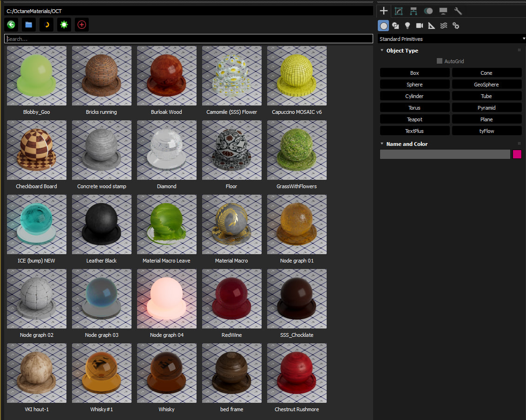Open the Standard Primitives dropdown
526x420 pixels.
click(452, 39)
